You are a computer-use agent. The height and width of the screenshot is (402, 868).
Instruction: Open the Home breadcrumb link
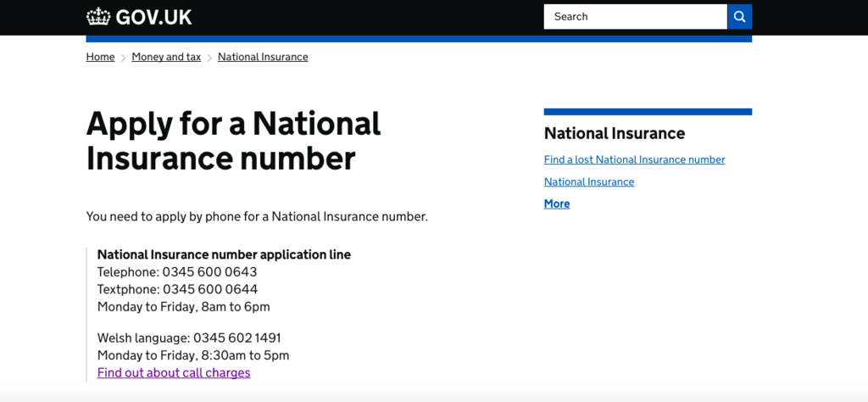coord(100,57)
